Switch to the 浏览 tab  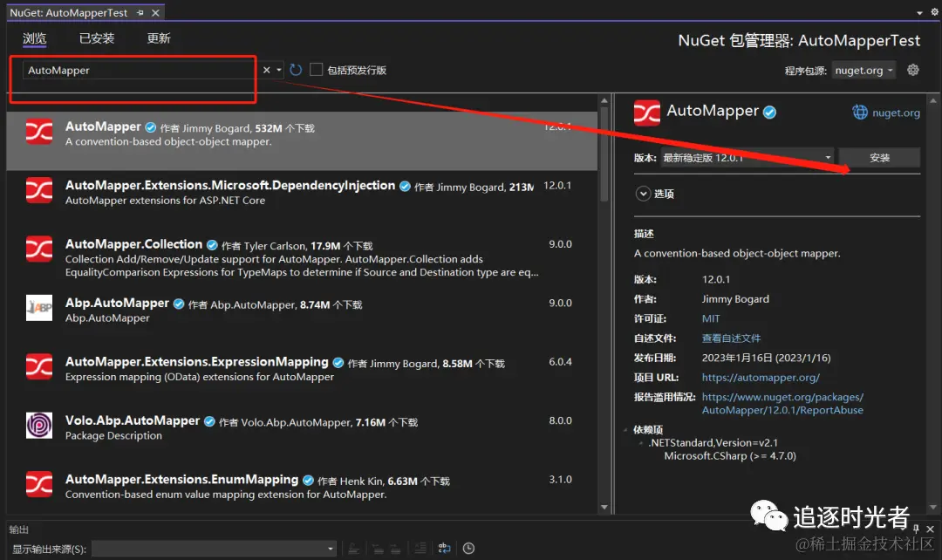coord(34,38)
